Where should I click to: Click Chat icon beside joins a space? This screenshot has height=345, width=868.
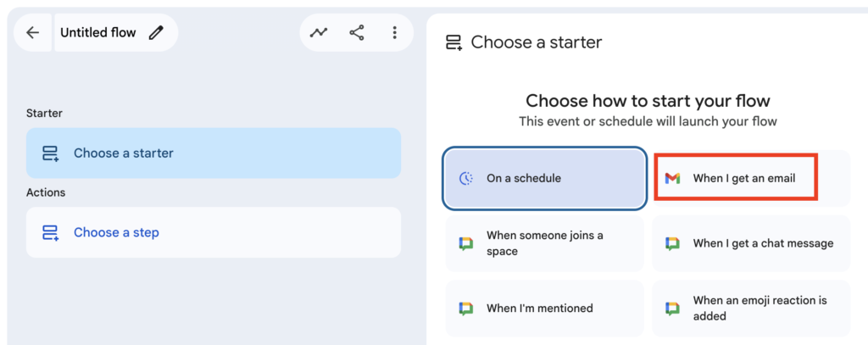click(x=465, y=243)
